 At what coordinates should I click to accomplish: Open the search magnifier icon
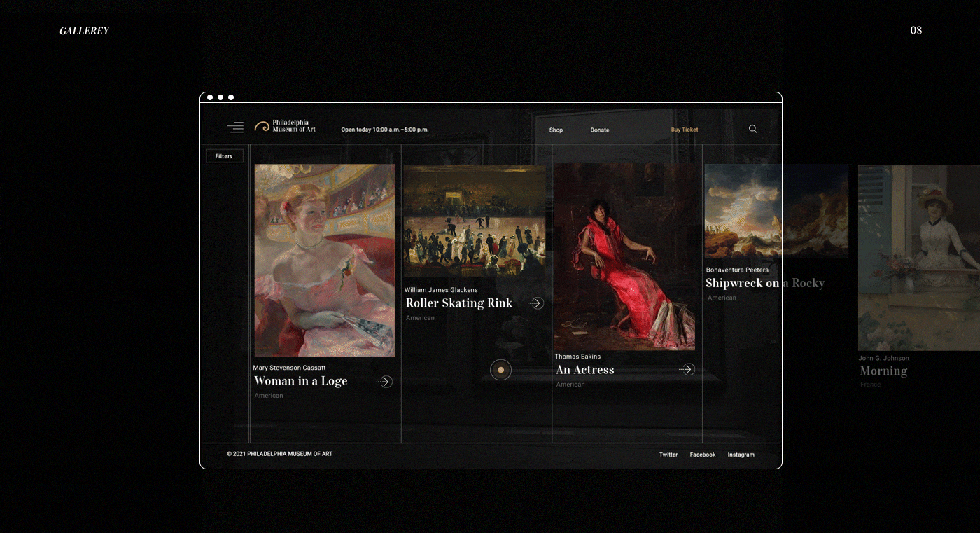click(752, 129)
